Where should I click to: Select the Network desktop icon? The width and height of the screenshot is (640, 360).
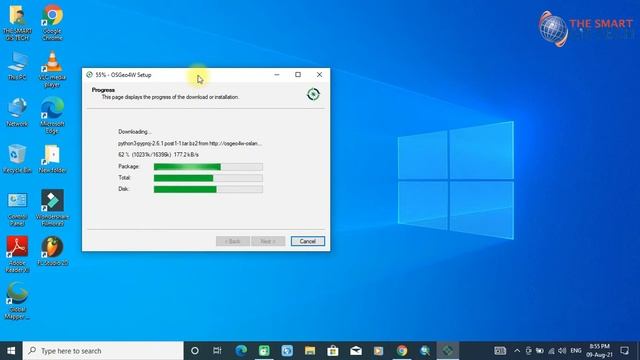coord(17,112)
